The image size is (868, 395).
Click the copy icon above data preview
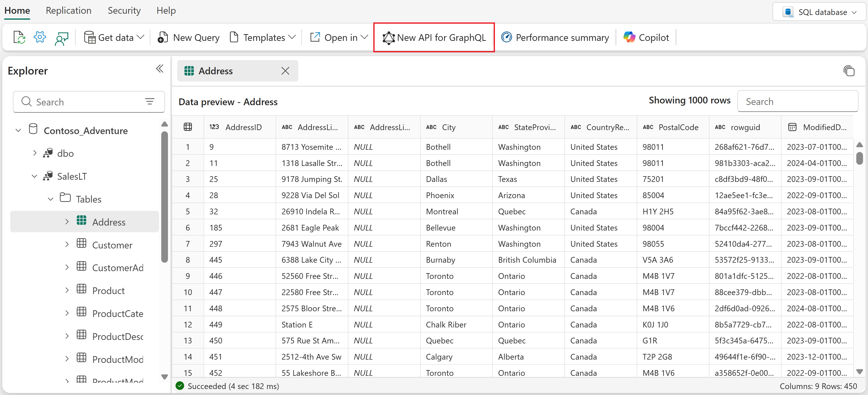pyautogui.click(x=849, y=71)
